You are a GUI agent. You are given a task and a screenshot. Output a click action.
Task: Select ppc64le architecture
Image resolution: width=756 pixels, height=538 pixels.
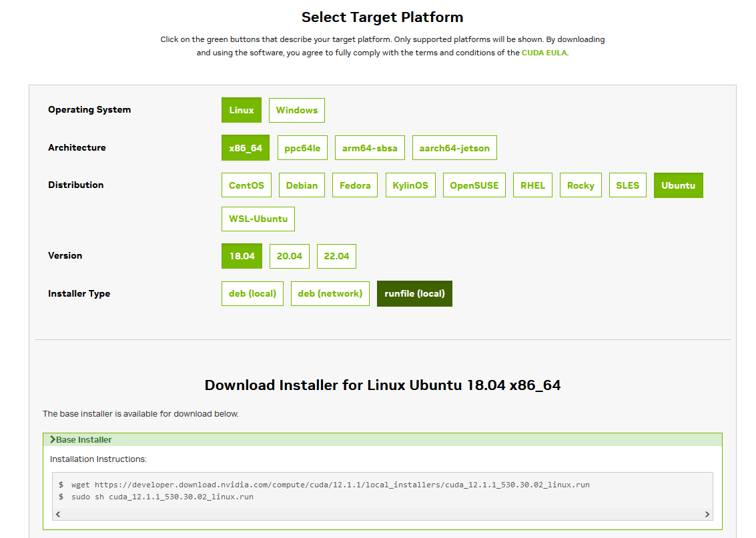[302, 148]
